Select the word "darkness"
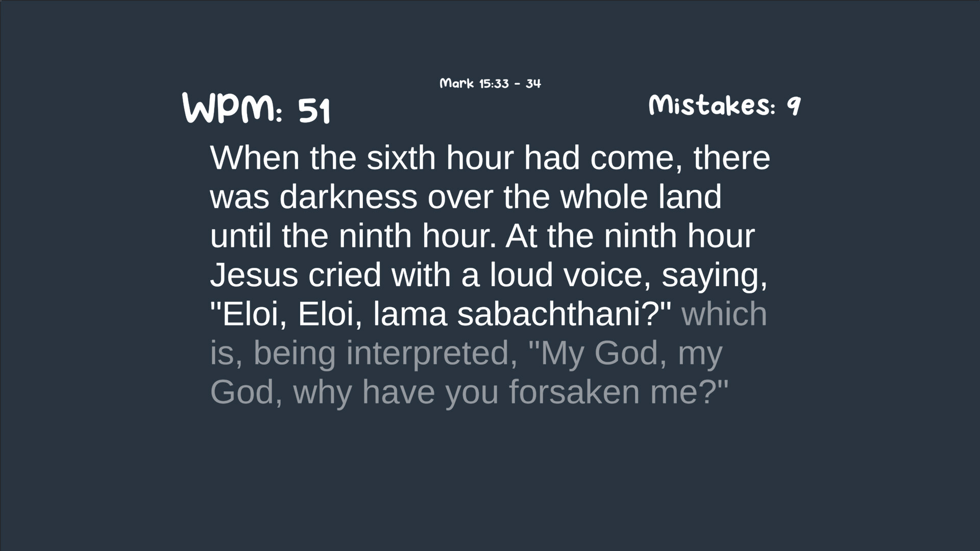980x551 pixels. 348,197
